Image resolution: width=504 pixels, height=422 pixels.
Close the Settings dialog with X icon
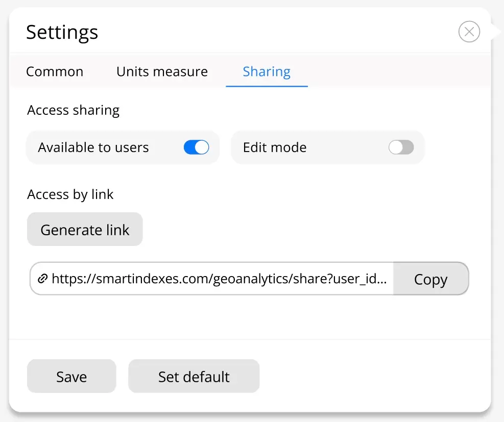point(469,32)
